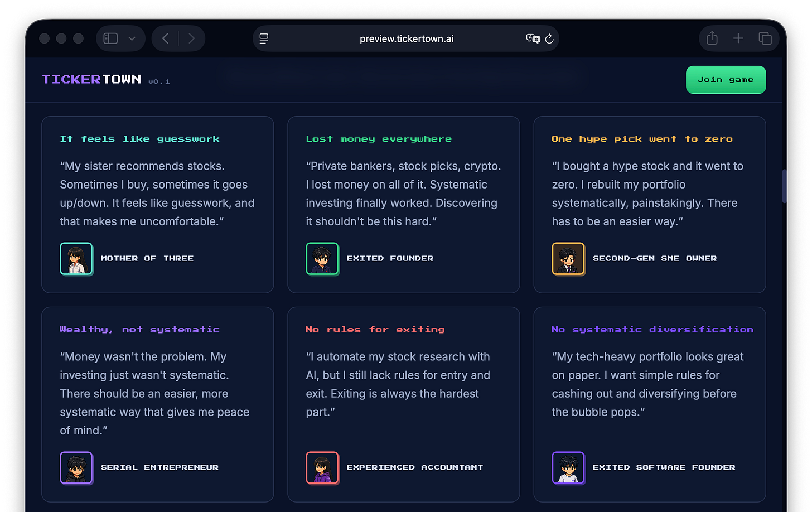The image size is (812, 512).
Task: Open the sidebar dropdown chevron
Action: [x=132, y=38]
